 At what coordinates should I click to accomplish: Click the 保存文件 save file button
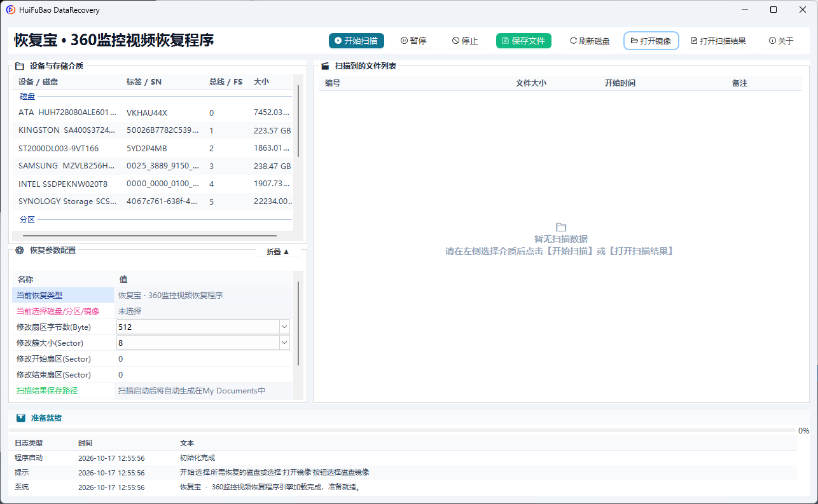coord(523,41)
